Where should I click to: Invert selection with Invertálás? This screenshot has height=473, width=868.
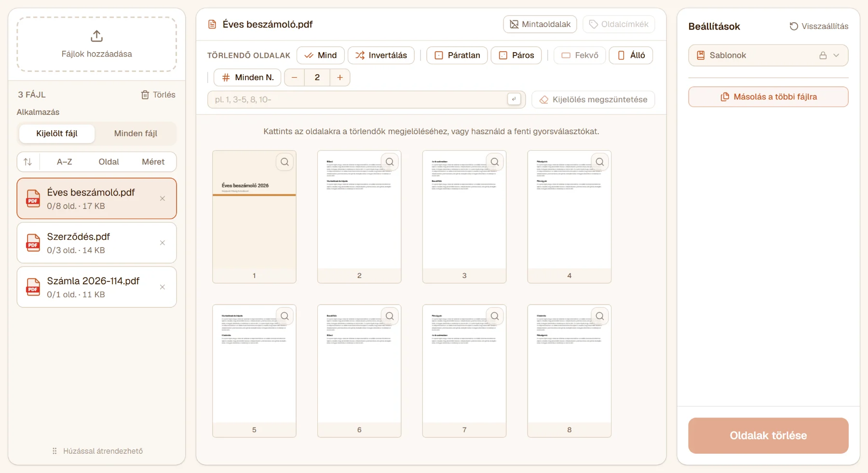[x=381, y=55]
